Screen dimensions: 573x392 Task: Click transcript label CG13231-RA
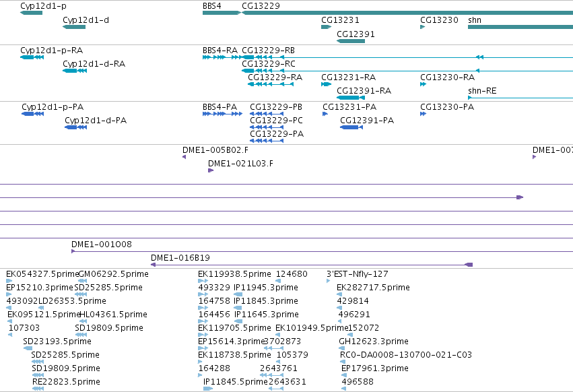[x=349, y=77]
